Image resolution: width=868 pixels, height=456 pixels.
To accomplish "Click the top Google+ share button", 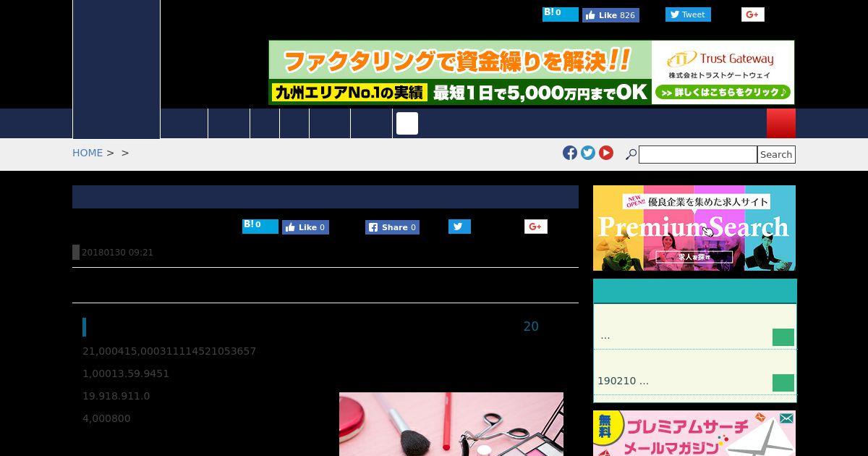I will tap(752, 14).
